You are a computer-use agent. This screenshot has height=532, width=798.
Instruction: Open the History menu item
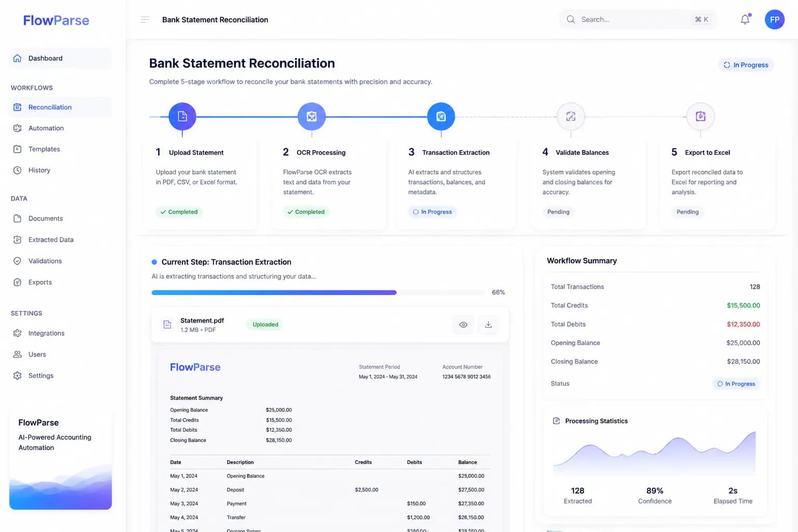tap(60, 170)
